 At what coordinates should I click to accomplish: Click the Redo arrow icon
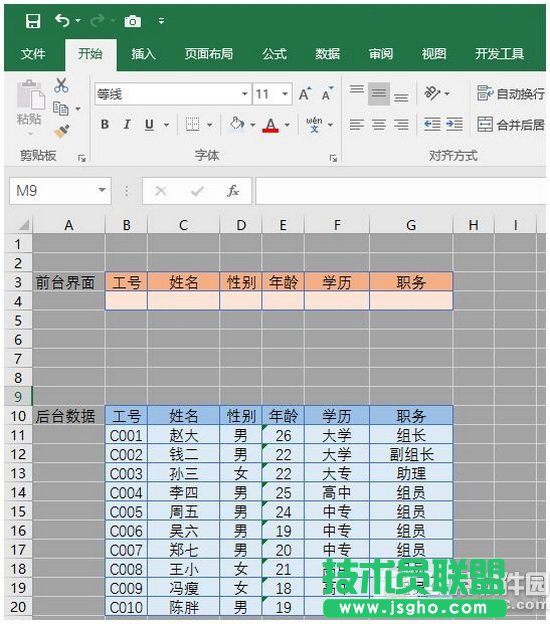click(x=98, y=20)
